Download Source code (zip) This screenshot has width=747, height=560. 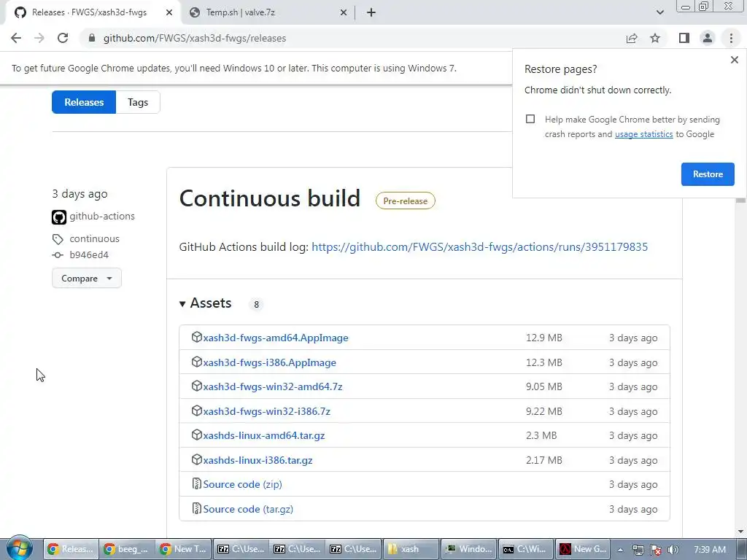(x=242, y=484)
